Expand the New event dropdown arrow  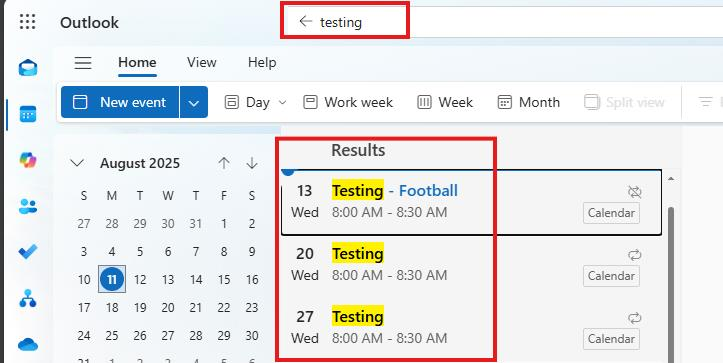194,102
